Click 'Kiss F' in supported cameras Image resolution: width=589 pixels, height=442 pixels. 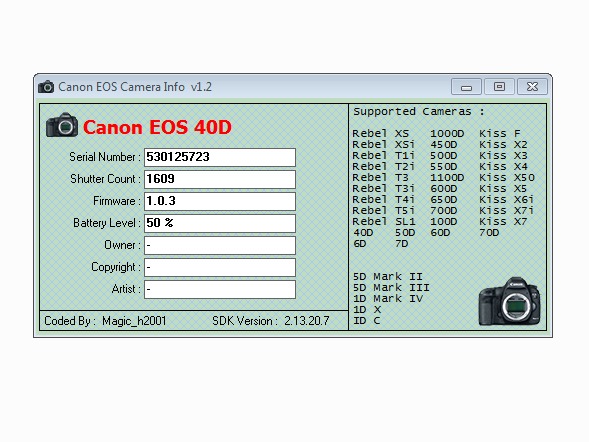tap(500, 134)
